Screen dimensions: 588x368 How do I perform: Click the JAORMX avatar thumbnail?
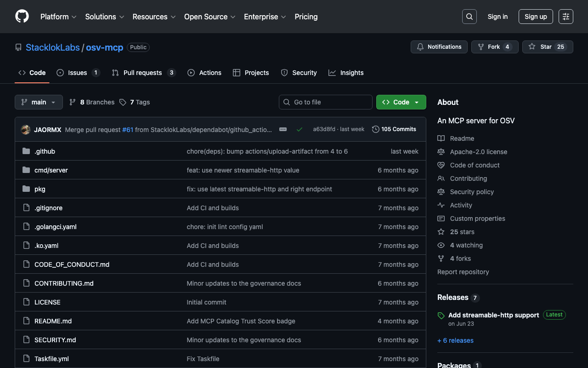[26, 130]
